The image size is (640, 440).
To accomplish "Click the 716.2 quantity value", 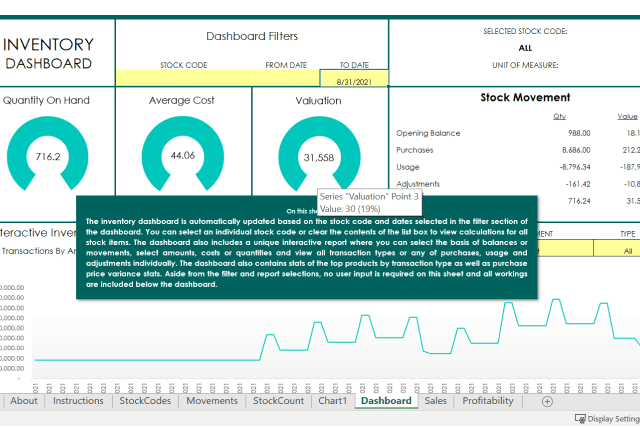I will pos(48,157).
